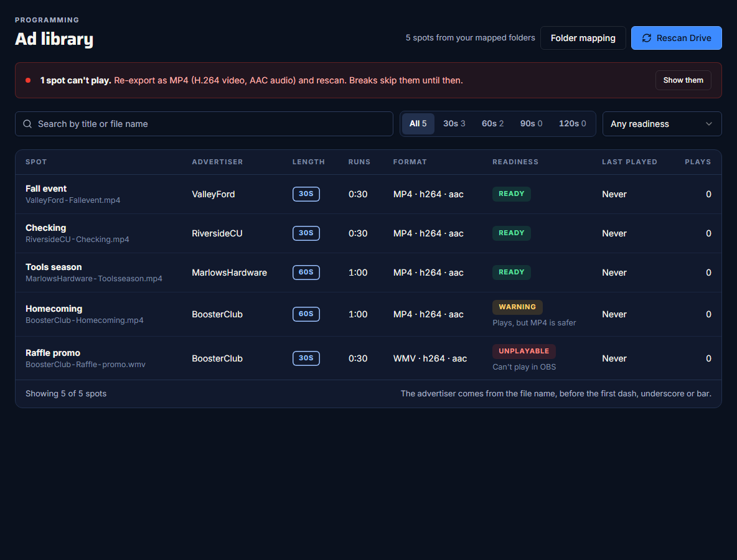737x560 pixels.
Task: Click the 60S badge in Tools season row
Action: click(x=306, y=273)
